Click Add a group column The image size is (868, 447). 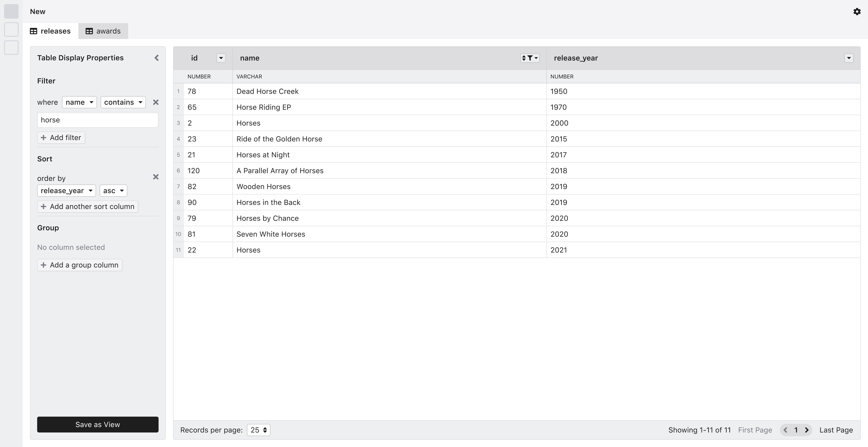coord(80,265)
